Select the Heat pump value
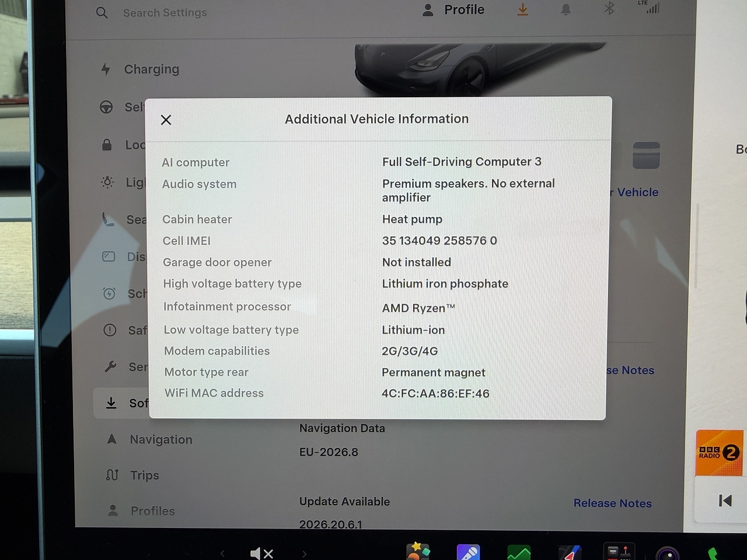Viewport: 747px width, 560px height. 412,219
